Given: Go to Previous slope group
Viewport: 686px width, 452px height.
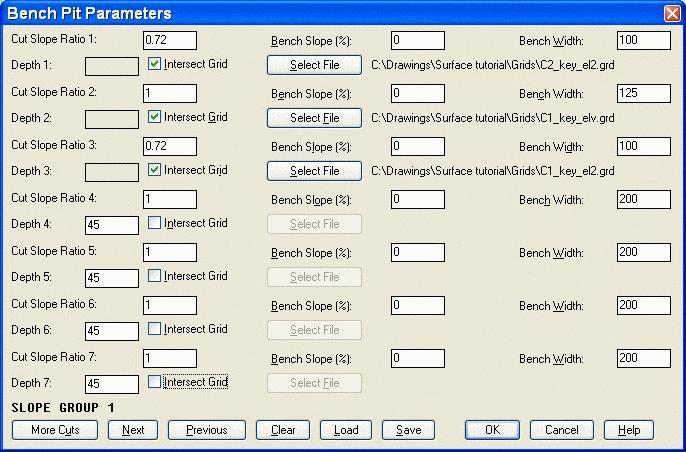Looking at the screenshot, I should click(206, 430).
